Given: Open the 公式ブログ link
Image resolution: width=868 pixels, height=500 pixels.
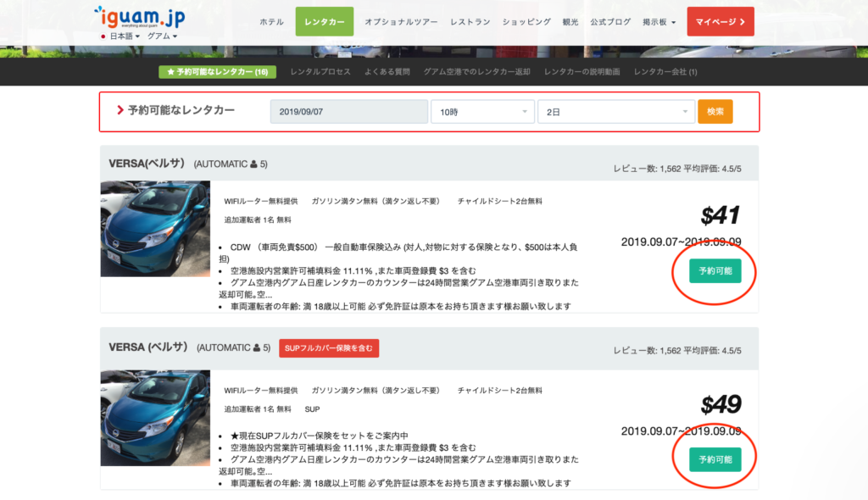Looking at the screenshot, I should [x=610, y=21].
